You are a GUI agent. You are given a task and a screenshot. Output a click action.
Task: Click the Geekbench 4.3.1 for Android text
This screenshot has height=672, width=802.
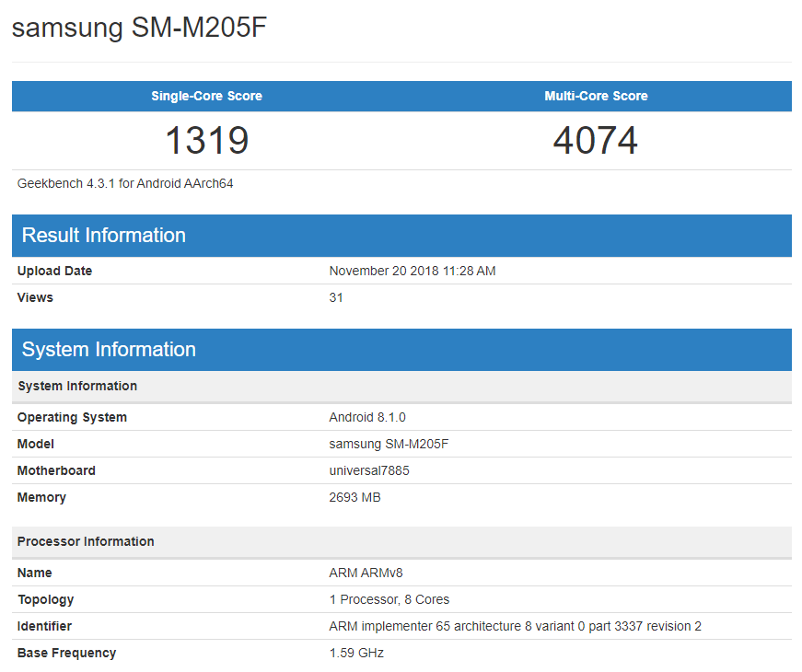(x=125, y=183)
